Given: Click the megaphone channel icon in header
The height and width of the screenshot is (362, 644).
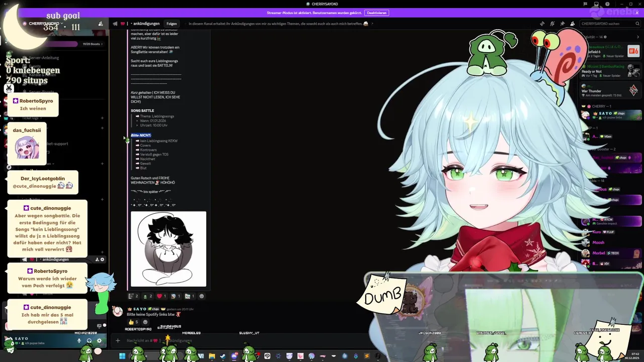Looking at the screenshot, I should tap(115, 24).
